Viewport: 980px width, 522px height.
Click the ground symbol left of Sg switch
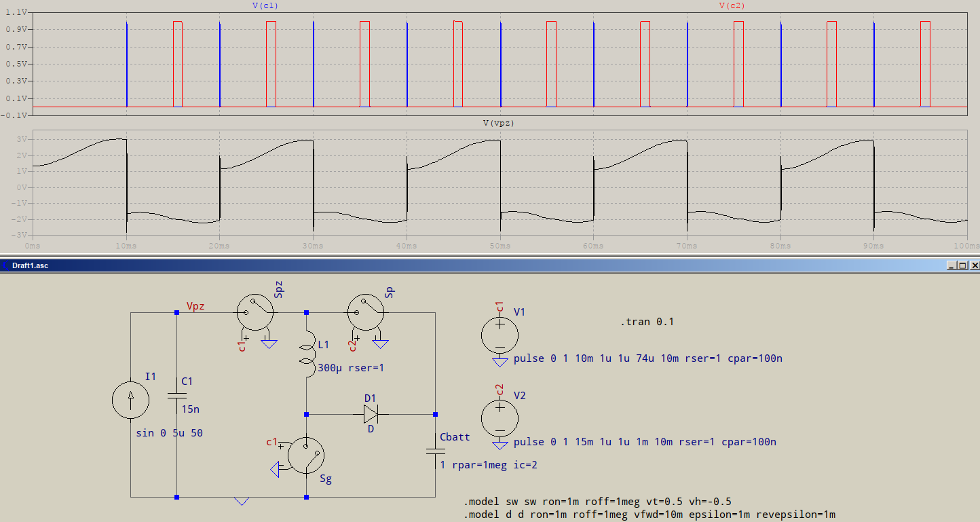[x=276, y=470]
